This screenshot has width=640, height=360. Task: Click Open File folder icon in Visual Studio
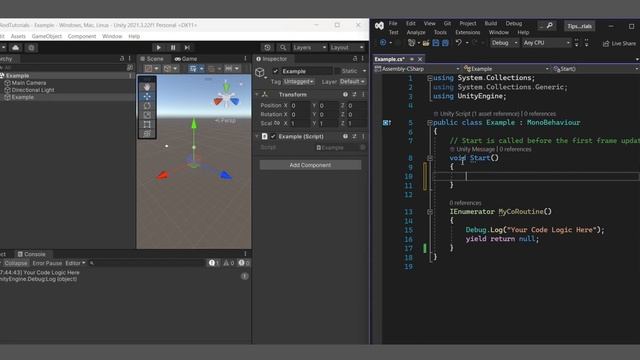[426, 43]
